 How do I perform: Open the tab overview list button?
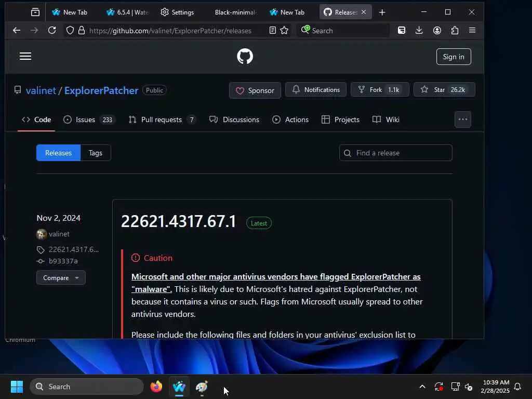click(x=35, y=12)
